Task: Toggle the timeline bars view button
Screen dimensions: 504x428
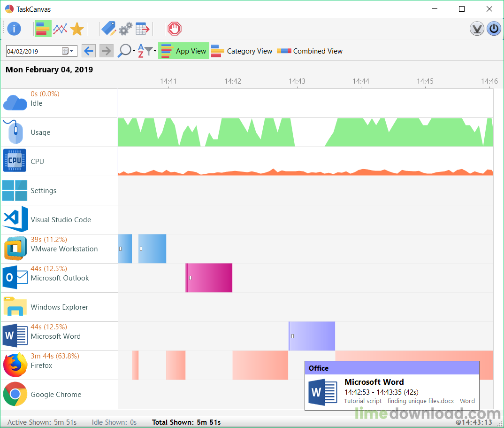Action: coord(43,29)
